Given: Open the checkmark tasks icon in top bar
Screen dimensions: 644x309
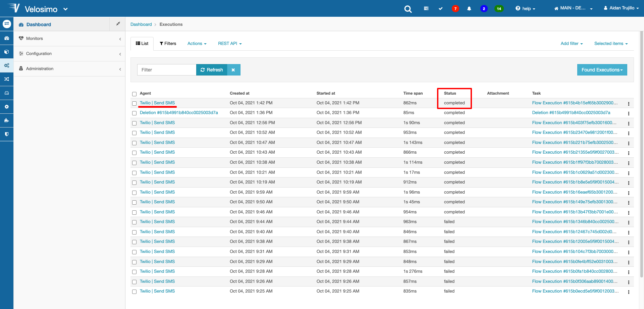Looking at the screenshot, I should click(440, 8).
